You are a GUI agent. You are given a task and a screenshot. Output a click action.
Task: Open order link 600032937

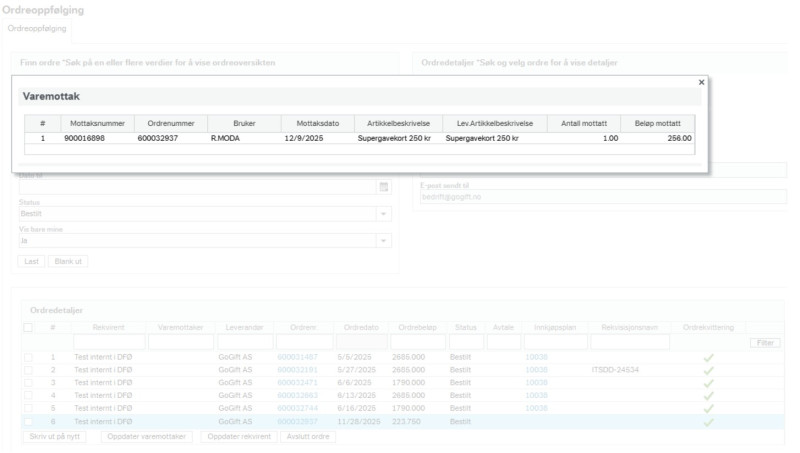pyautogui.click(x=297, y=421)
